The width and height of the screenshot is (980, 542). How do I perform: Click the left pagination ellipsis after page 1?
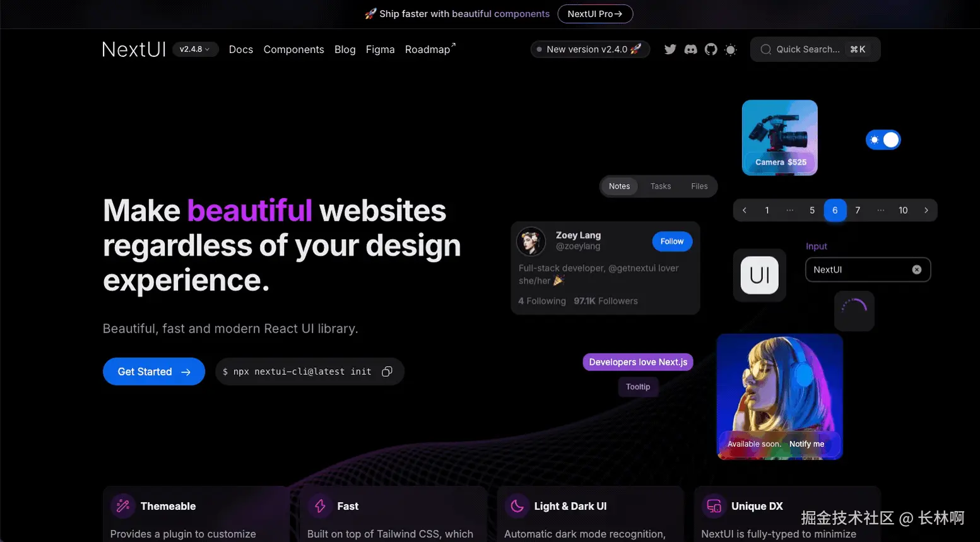(x=790, y=210)
